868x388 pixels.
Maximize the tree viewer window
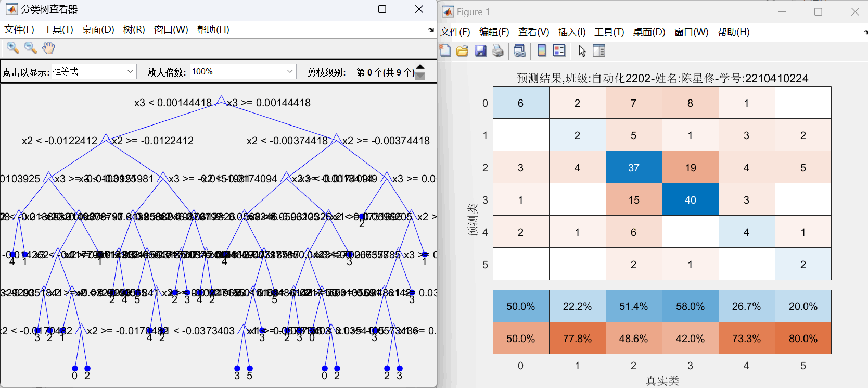pyautogui.click(x=382, y=9)
